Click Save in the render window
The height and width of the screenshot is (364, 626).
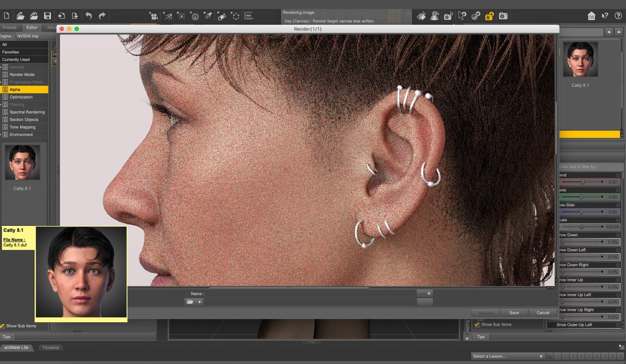click(x=514, y=313)
